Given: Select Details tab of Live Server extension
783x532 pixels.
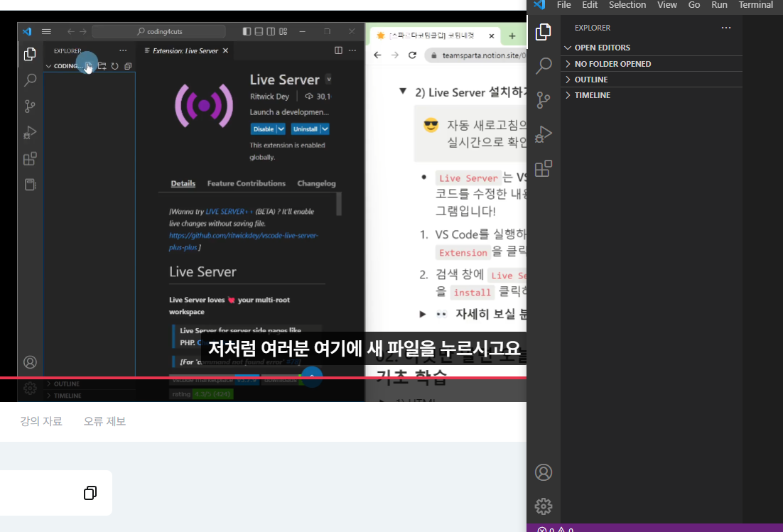Looking at the screenshot, I should pyautogui.click(x=183, y=183).
